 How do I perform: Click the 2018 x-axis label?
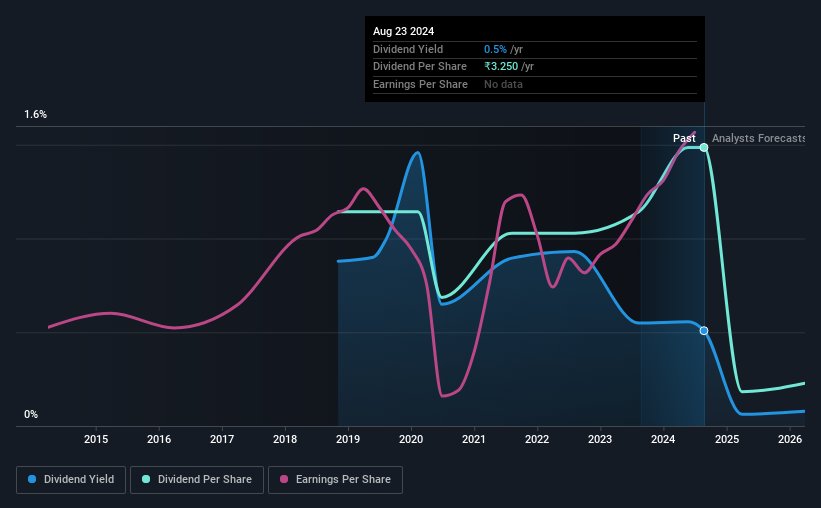[x=285, y=439]
